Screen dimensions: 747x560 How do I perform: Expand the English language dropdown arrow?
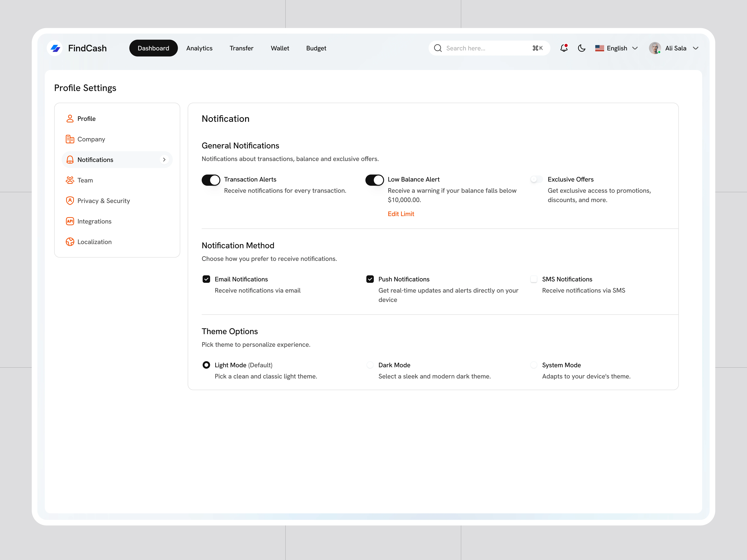pos(635,48)
